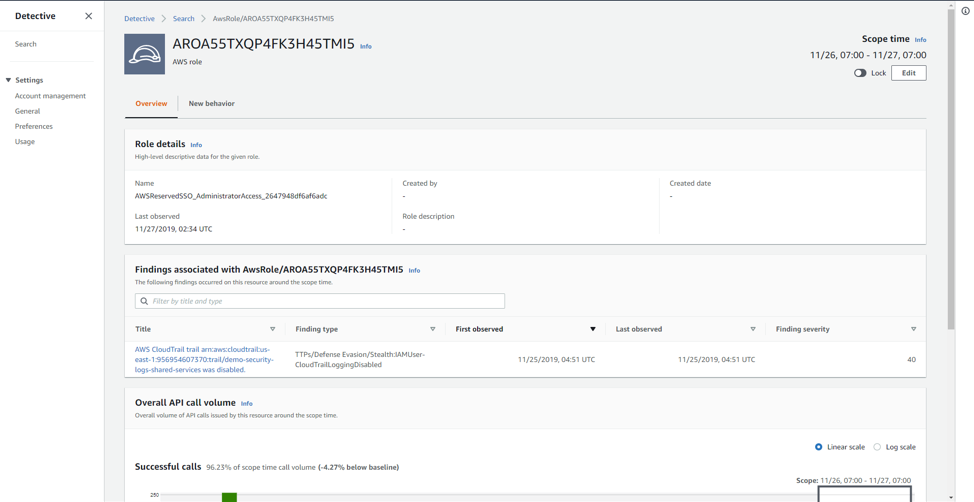Click the scope time window box on chart
974x502 pixels.
tap(865, 494)
